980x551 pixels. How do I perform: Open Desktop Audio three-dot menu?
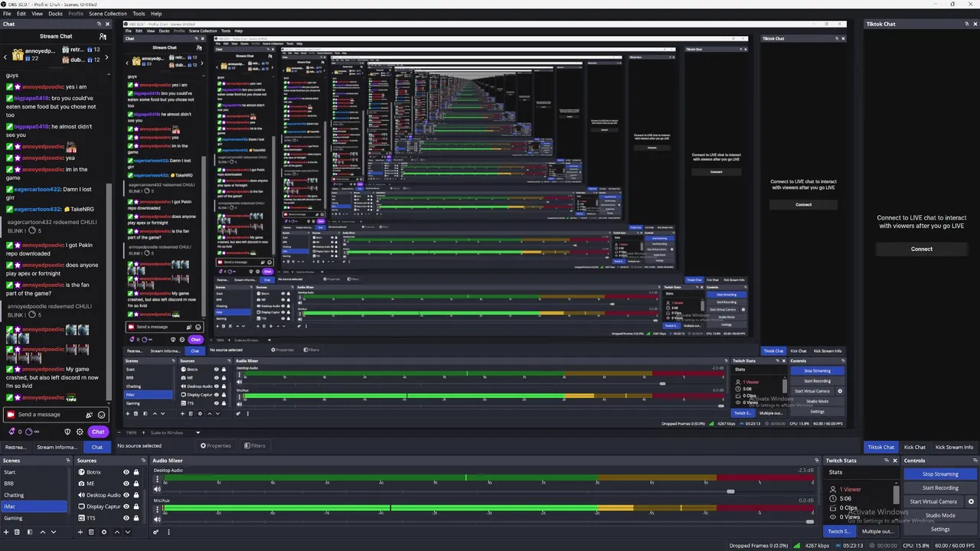158,479
